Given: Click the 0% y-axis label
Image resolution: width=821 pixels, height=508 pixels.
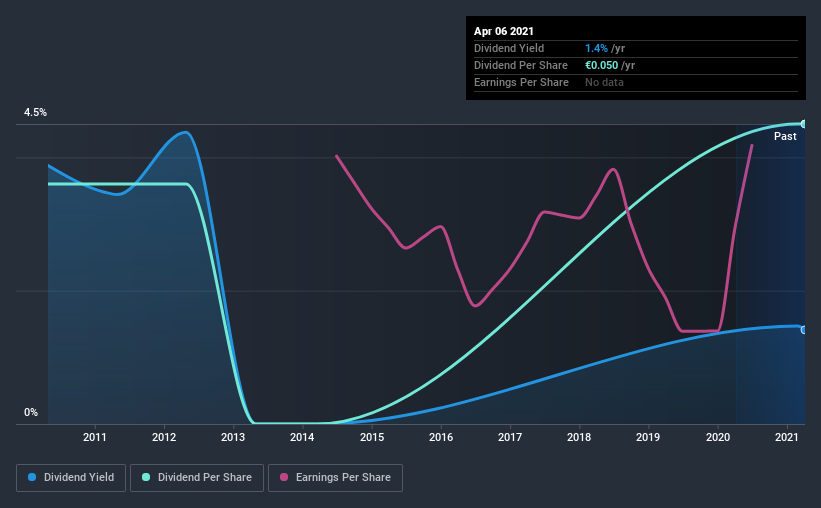Looking at the screenshot, I should coord(31,412).
